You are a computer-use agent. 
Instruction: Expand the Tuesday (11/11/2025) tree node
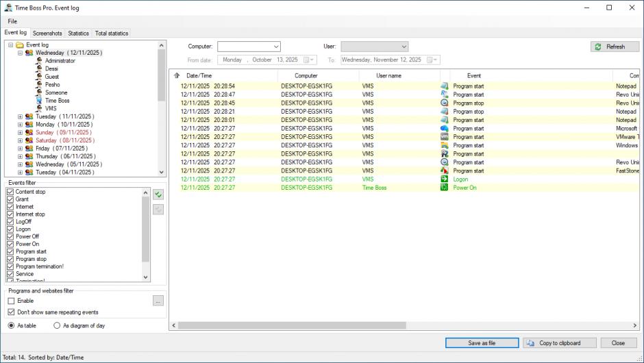point(20,116)
